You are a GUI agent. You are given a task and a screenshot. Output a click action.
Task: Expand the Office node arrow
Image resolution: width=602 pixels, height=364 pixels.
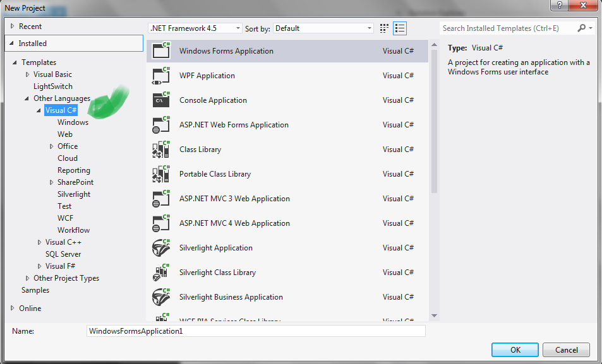coord(51,146)
